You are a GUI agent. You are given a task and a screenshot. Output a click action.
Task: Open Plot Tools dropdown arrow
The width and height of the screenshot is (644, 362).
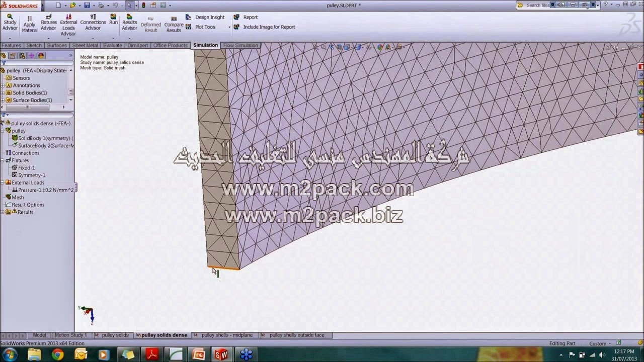(229, 27)
